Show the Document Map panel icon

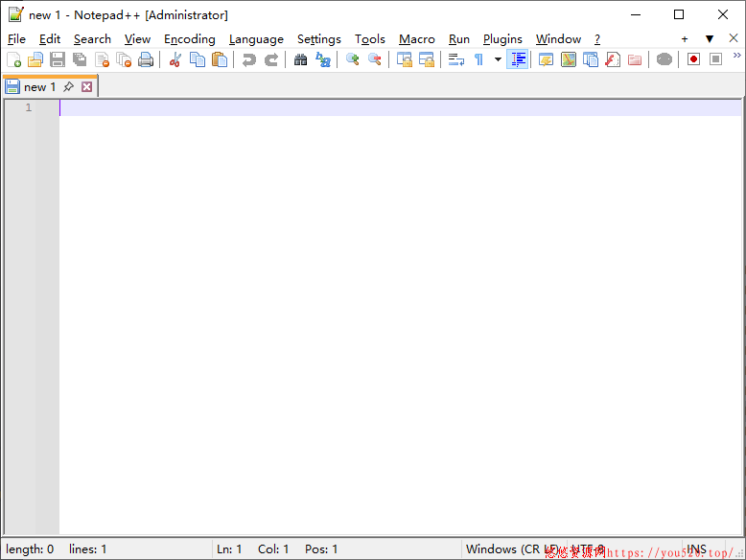tap(568, 60)
